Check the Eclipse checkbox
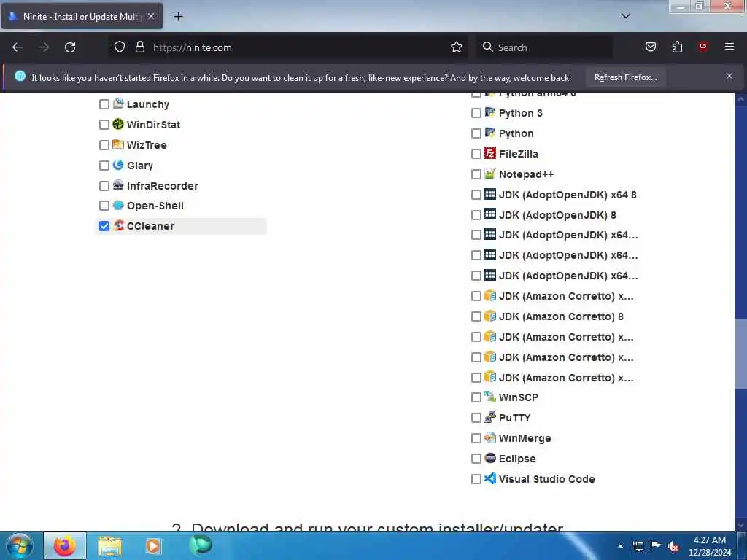Viewport: 747px width, 560px height. point(476,459)
